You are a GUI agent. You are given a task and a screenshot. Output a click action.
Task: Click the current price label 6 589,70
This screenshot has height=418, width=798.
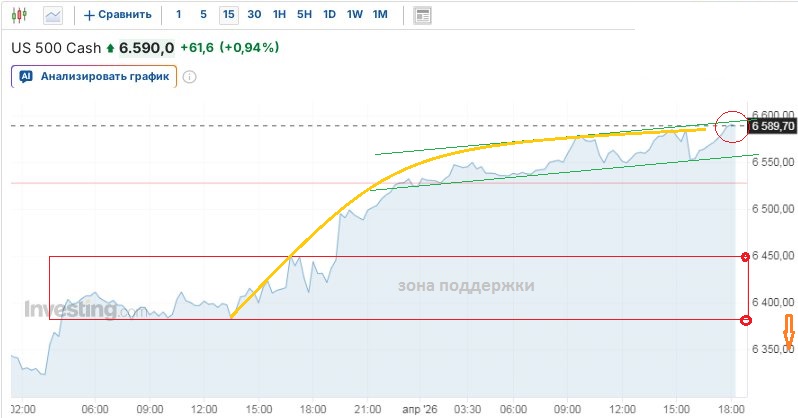pyautogui.click(x=773, y=126)
